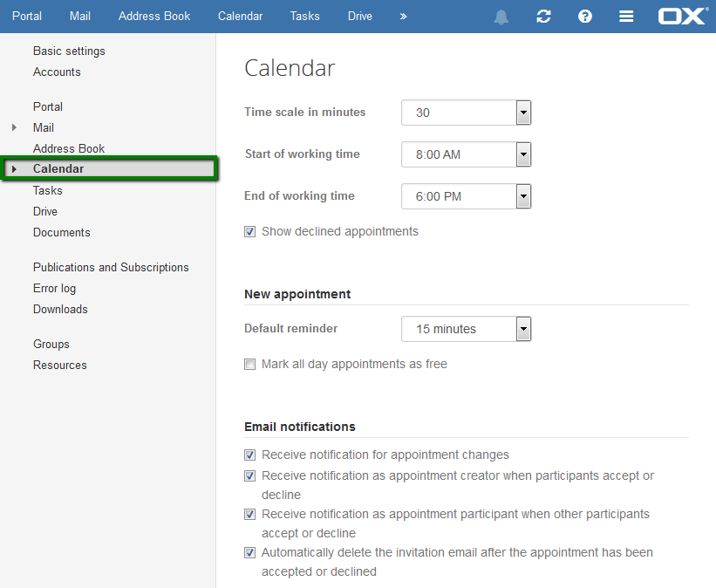Viewport: 716px width, 588px height.
Task: Open the help question mark icon
Action: pos(585,17)
